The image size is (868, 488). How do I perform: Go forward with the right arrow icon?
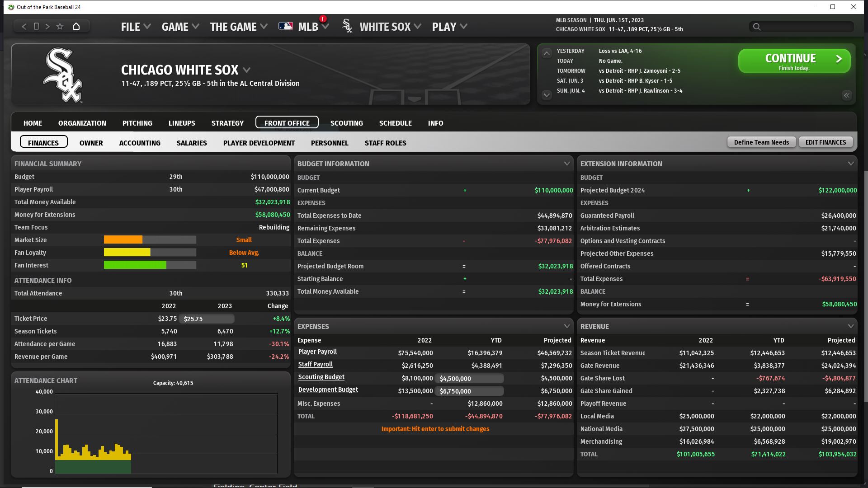point(47,27)
